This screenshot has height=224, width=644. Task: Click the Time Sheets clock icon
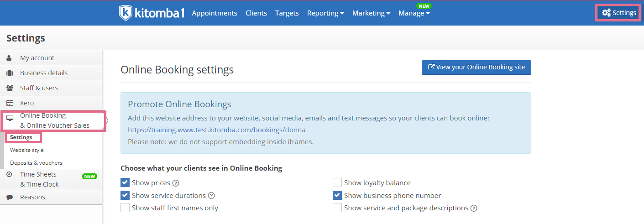(x=9, y=174)
